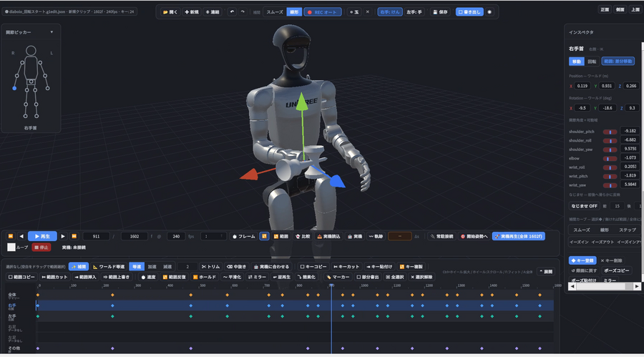Open a file with the 開く button
Screen dimensions: 644x357
[170, 12]
